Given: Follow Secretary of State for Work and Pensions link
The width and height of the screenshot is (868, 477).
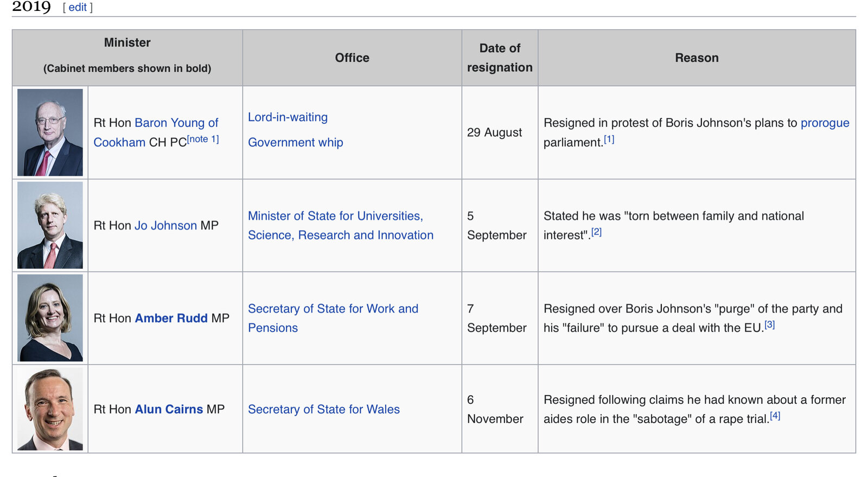Looking at the screenshot, I should point(333,309).
